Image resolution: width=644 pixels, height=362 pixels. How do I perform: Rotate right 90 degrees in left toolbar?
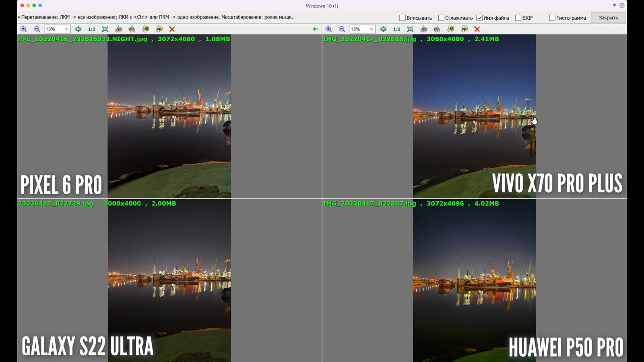[x=132, y=29]
